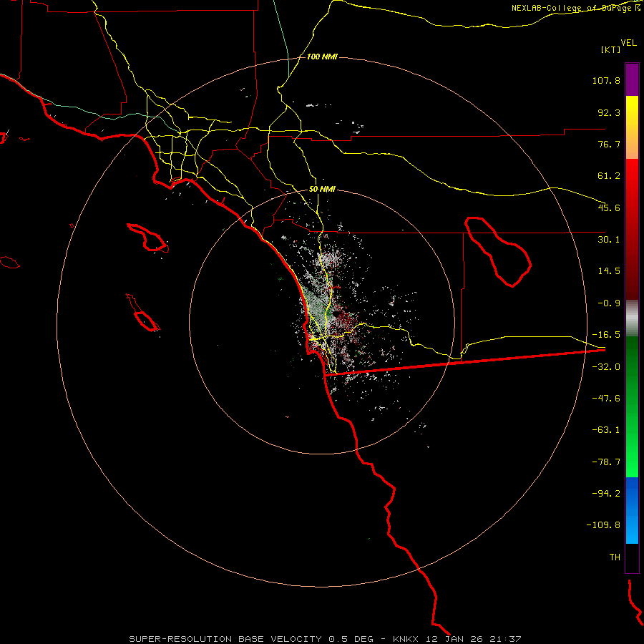Select the -78.7 scale value
The width and height of the screenshot is (644, 644).
click(606, 462)
